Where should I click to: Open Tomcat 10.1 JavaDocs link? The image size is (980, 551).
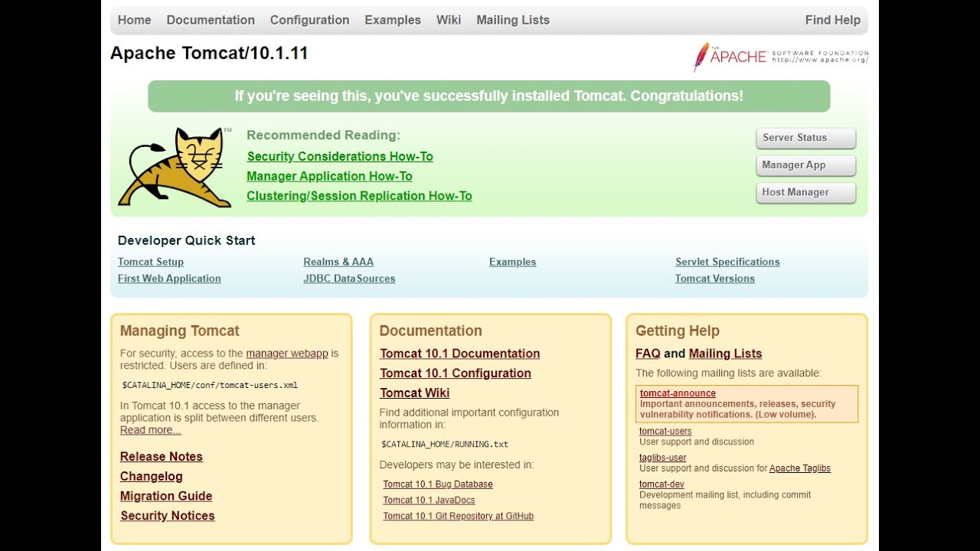429,500
